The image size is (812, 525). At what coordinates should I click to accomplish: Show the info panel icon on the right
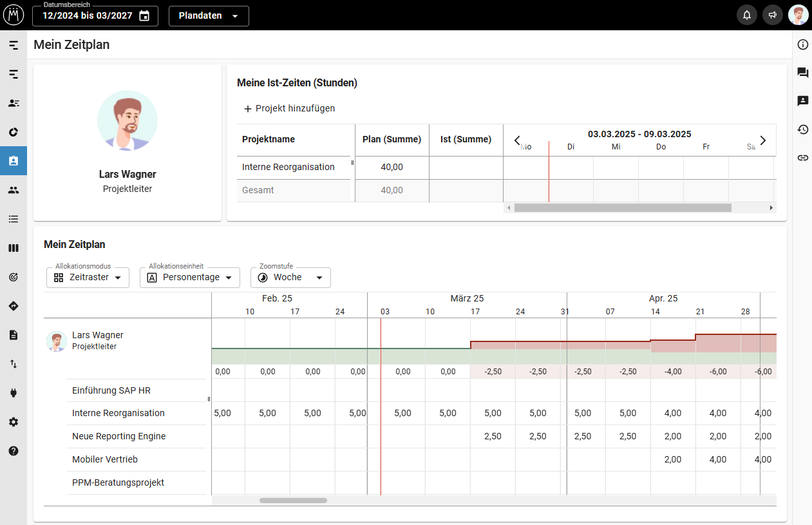coord(803,45)
